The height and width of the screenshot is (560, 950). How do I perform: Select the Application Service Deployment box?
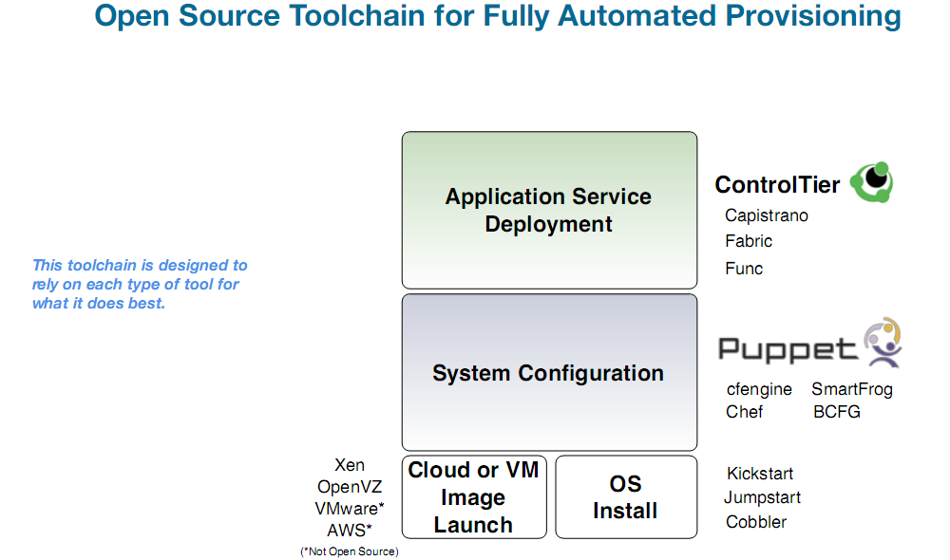pyautogui.click(x=549, y=210)
